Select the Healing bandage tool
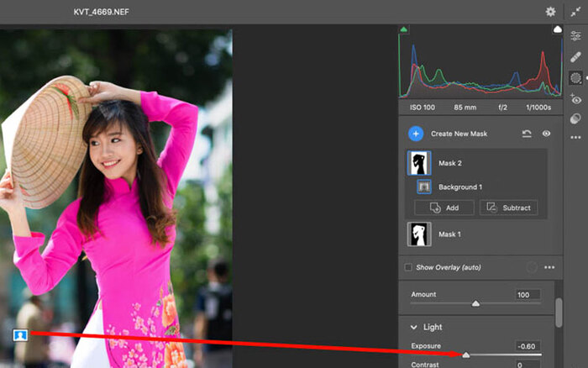 [x=575, y=57]
